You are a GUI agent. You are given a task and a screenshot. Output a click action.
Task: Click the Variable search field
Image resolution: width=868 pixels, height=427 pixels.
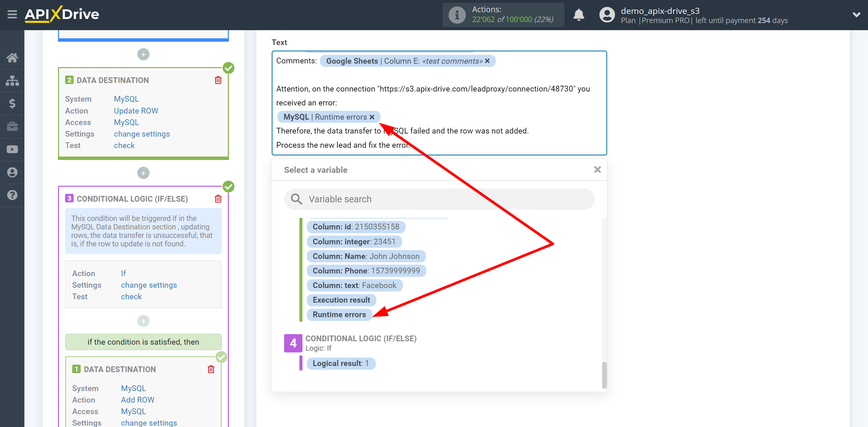click(x=439, y=199)
